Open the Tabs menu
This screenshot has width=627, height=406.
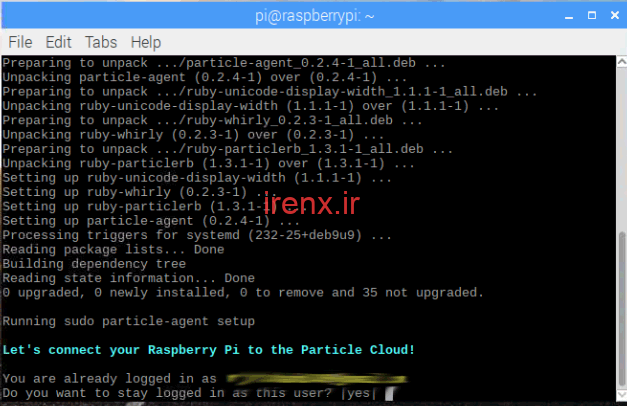click(100, 42)
